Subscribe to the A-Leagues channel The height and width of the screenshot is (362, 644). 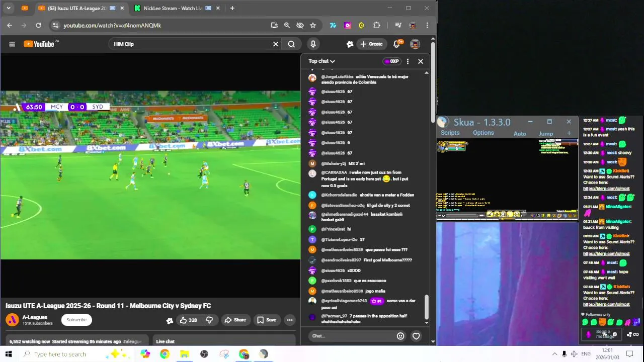[x=76, y=320]
